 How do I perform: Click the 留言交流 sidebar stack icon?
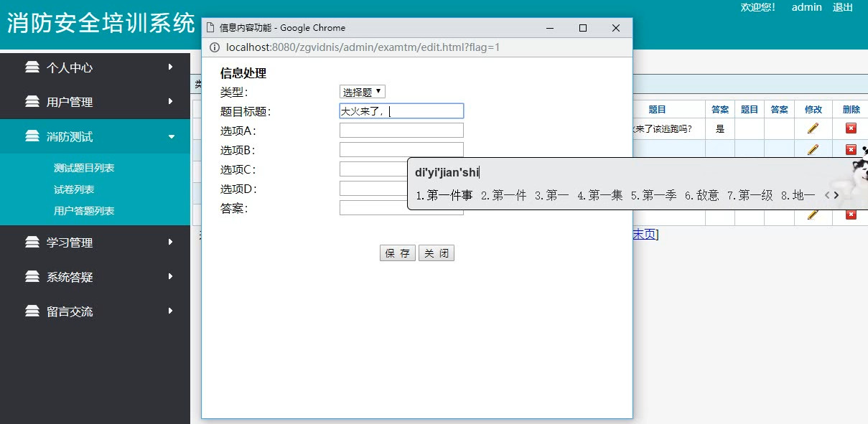32,311
